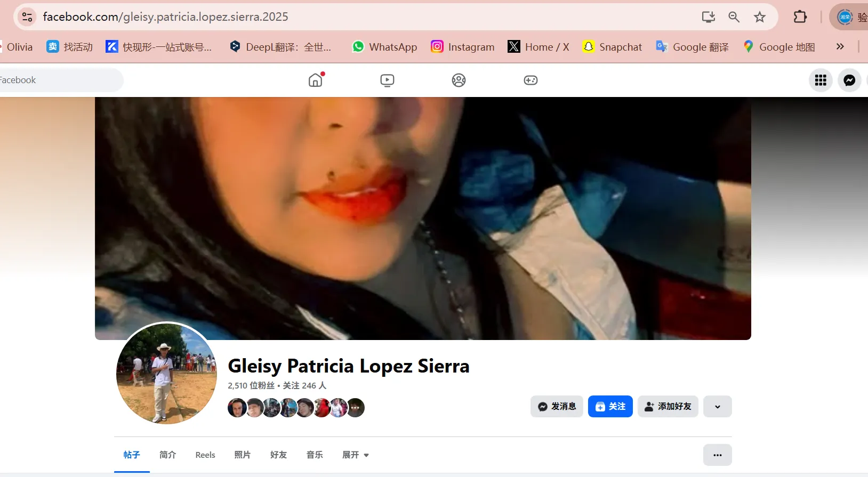This screenshot has width=868, height=477.
Task: Open the Google 翻译 bookmark
Action: 692,47
